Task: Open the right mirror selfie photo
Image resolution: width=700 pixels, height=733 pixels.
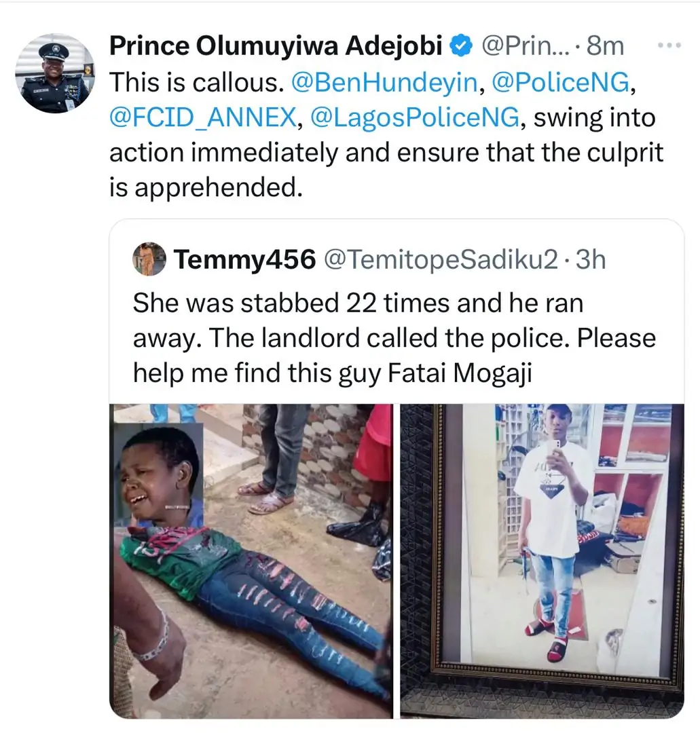Action: coord(542,561)
